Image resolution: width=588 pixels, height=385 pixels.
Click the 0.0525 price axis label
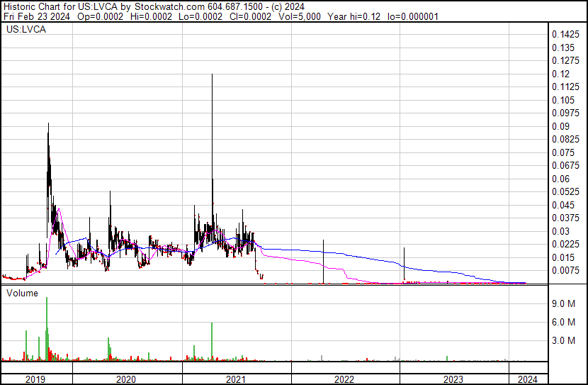click(565, 191)
